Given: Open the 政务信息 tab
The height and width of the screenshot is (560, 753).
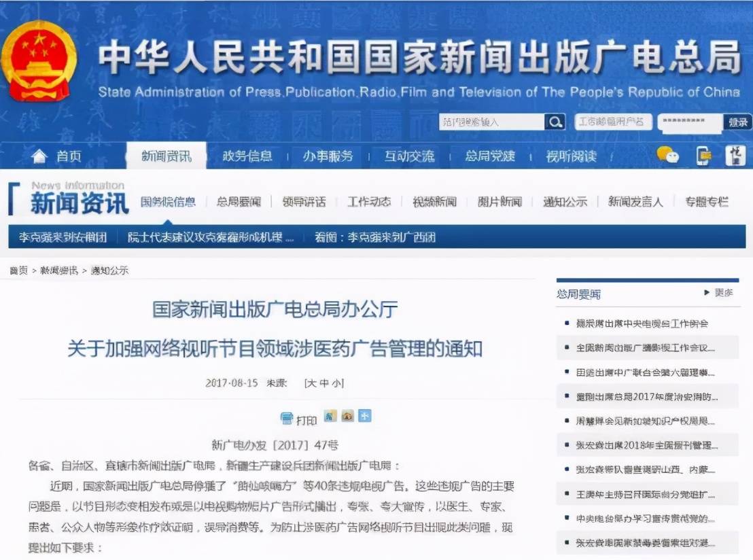Looking at the screenshot, I should click(247, 156).
